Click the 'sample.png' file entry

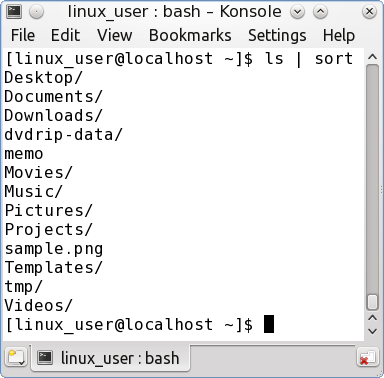point(53,249)
